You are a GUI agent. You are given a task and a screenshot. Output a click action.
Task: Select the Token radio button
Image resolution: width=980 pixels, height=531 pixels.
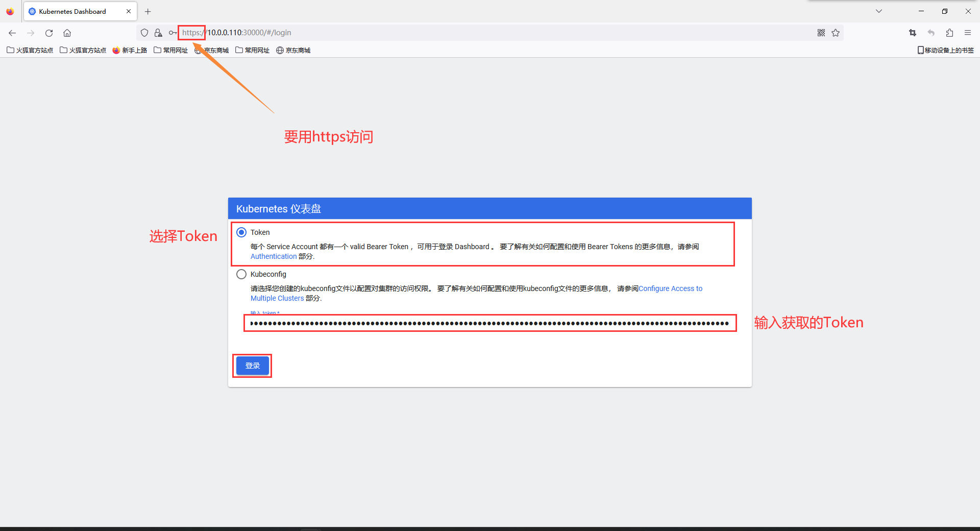point(241,232)
